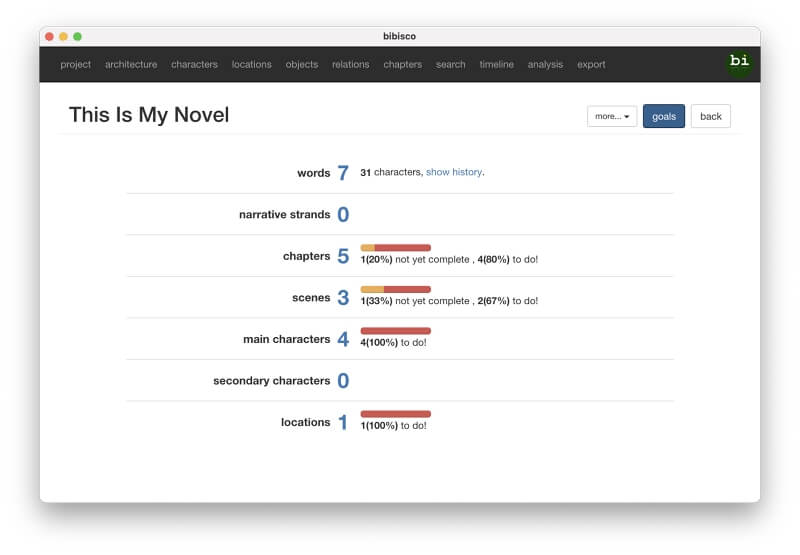Click the blue goals button
Viewport: 800px width, 555px height.
tap(663, 116)
